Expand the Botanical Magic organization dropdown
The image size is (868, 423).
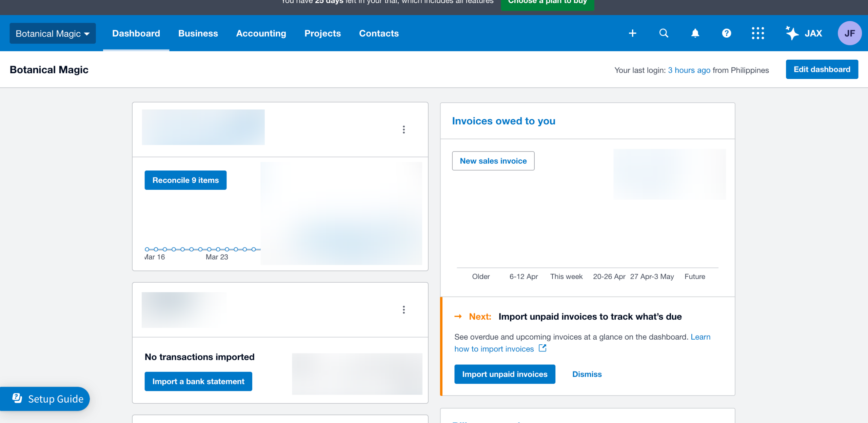53,33
